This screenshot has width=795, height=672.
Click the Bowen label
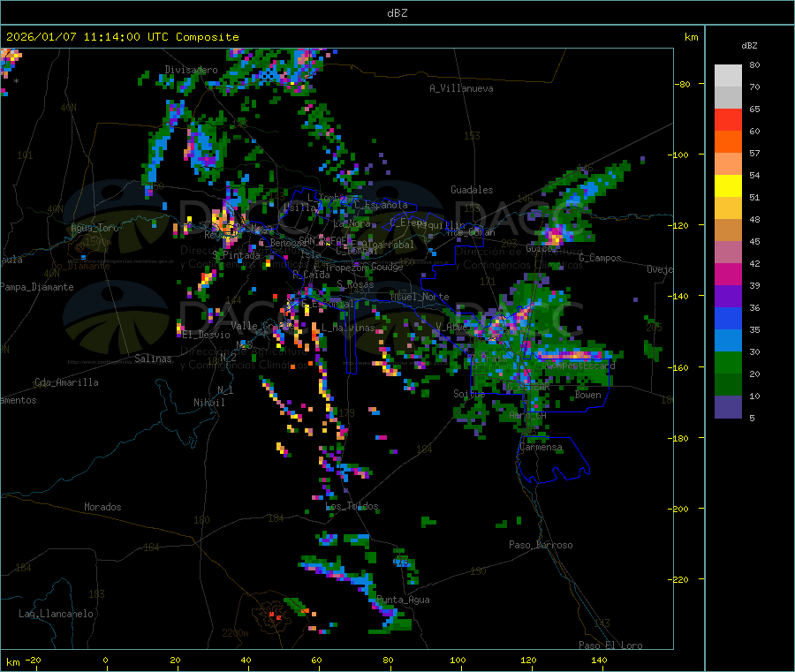pos(588,395)
